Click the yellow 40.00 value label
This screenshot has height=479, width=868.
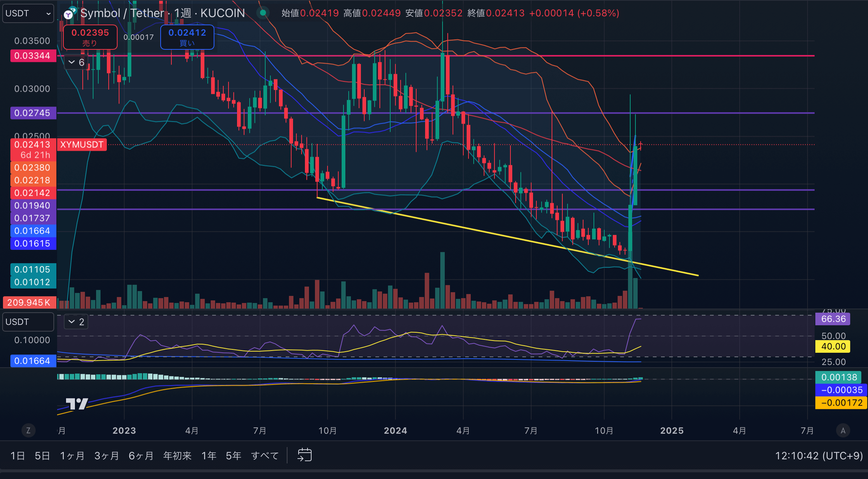[833, 346]
